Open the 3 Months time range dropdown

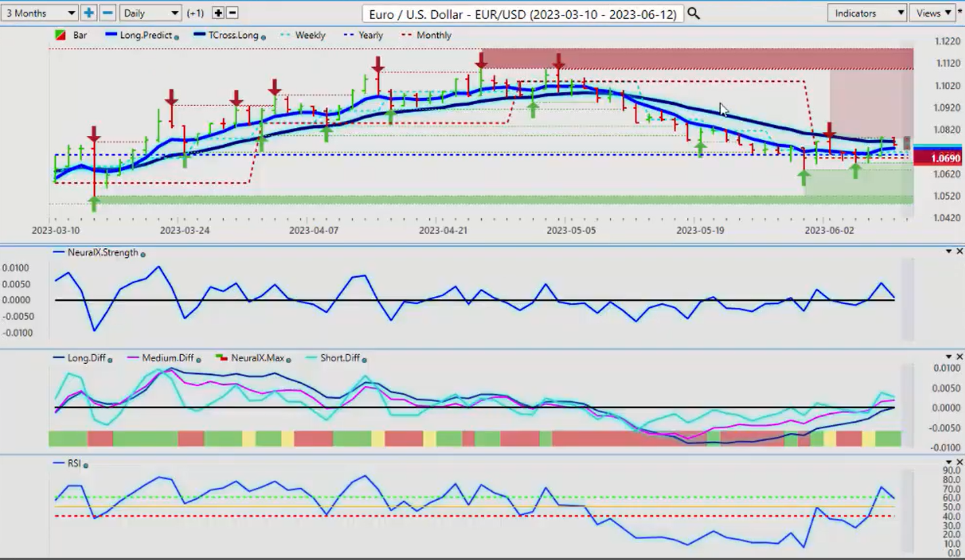coord(39,13)
